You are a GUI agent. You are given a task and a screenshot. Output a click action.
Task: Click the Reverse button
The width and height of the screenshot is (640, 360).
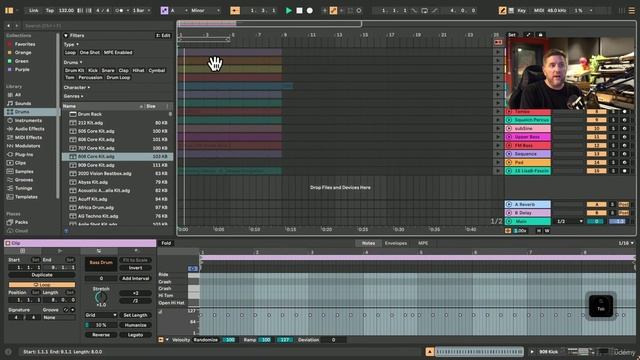(x=101, y=335)
